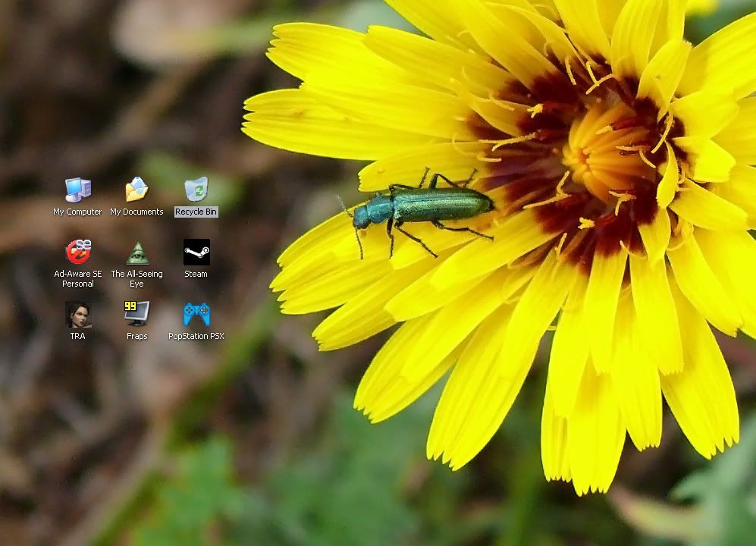Click the Steam shortcut icon

196,252
